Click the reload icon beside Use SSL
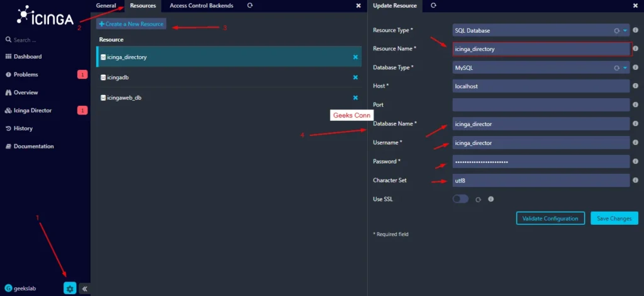Screen dimensions: 644x296 pyautogui.click(x=478, y=200)
